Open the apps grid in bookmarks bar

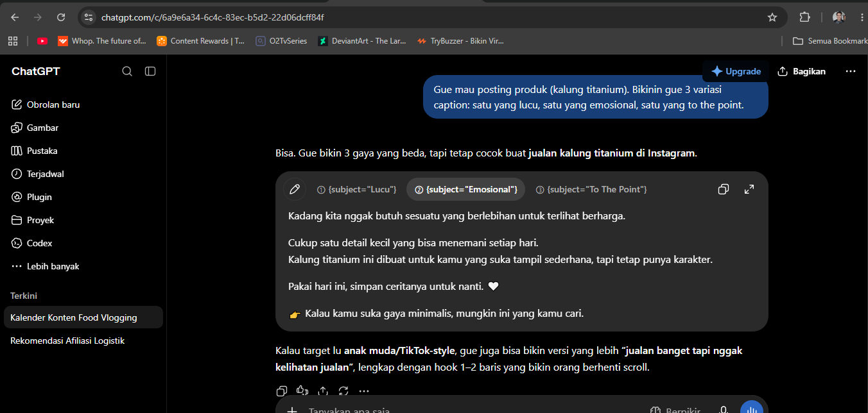coord(12,41)
